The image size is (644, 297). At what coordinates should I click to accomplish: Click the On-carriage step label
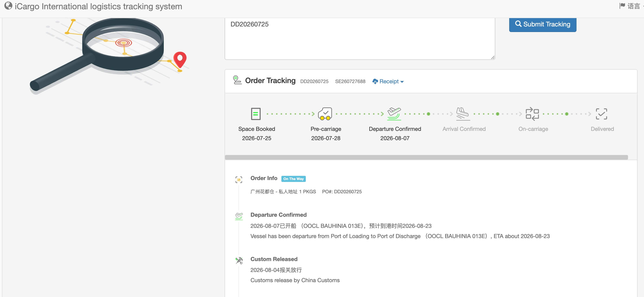(x=533, y=129)
